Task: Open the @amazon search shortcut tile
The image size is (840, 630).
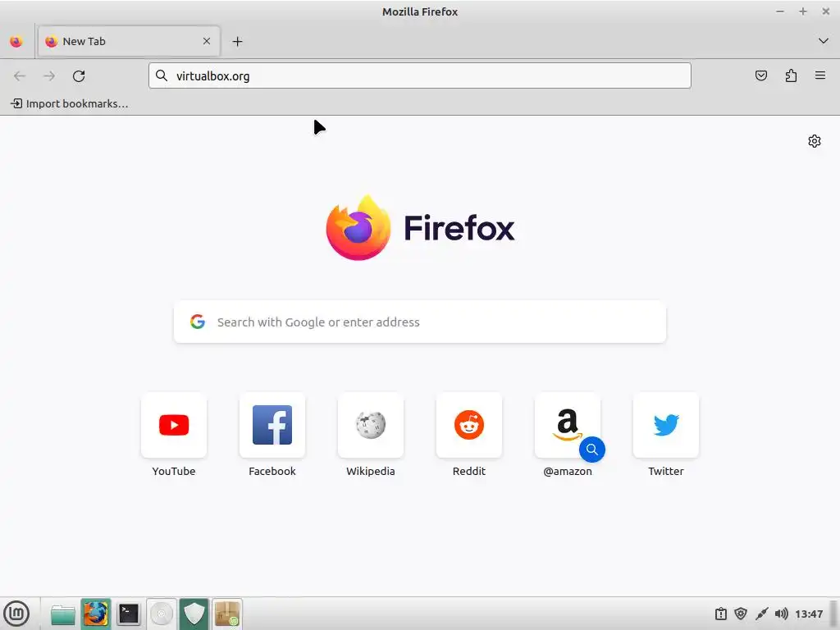Action: 568,425
